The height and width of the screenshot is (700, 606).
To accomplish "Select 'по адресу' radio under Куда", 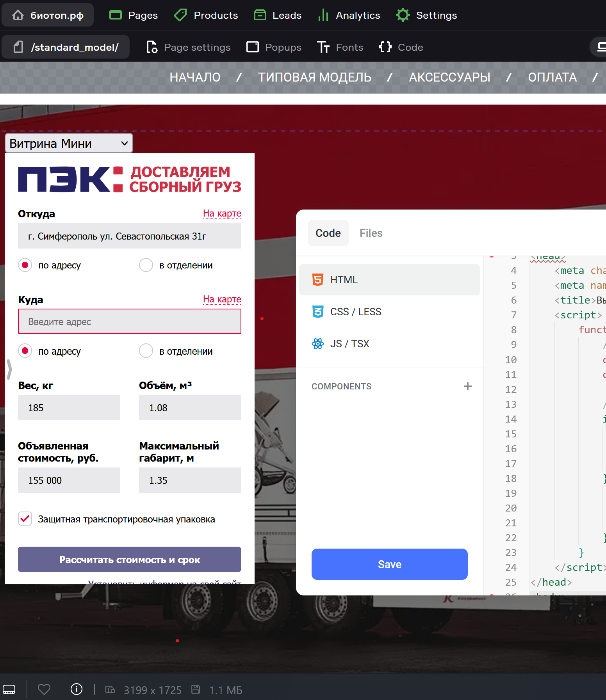I will [x=25, y=351].
